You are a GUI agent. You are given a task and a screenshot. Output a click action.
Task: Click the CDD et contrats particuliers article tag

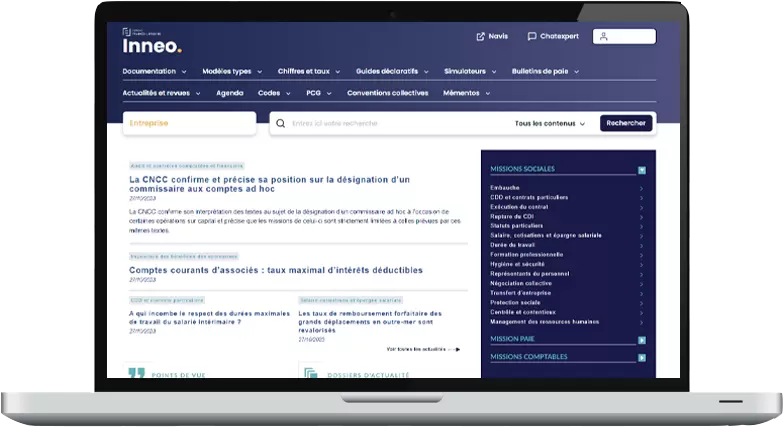(167, 300)
